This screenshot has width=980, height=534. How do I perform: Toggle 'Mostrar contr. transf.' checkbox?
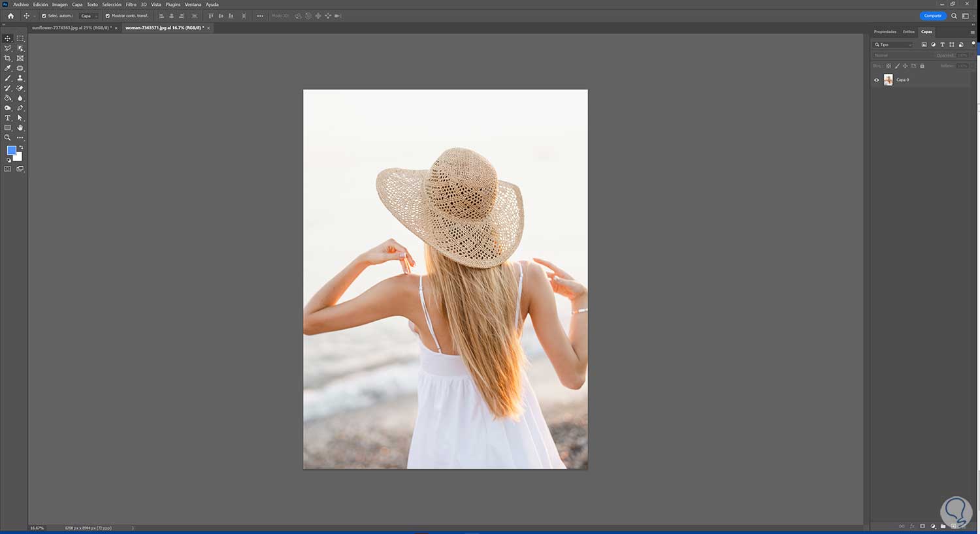pos(108,16)
